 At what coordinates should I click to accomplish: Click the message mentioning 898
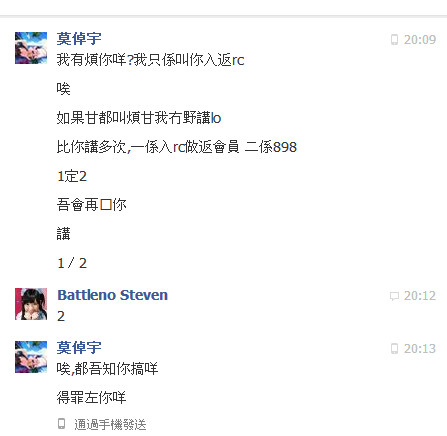[x=177, y=147]
